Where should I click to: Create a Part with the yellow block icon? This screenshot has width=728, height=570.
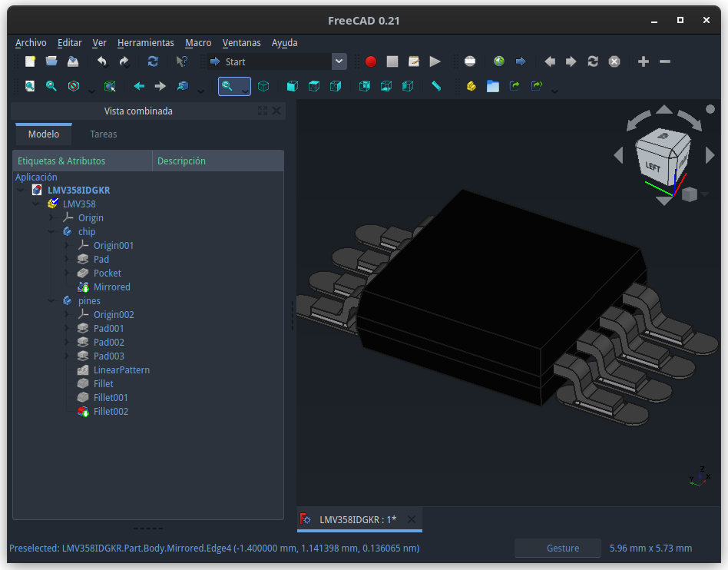point(472,86)
